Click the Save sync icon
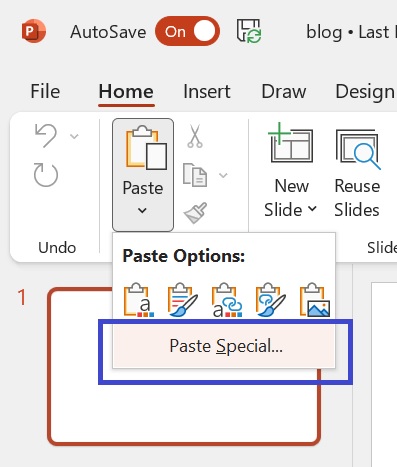397x467 pixels. 249,31
